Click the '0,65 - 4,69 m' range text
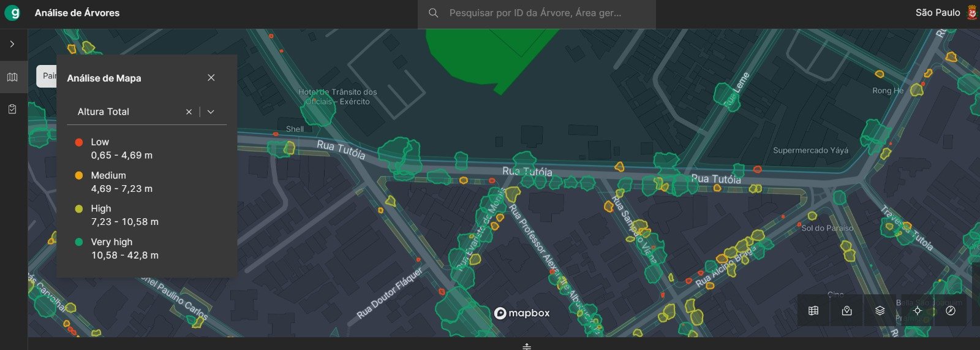The width and height of the screenshot is (980, 350). [x=122, y=156]
